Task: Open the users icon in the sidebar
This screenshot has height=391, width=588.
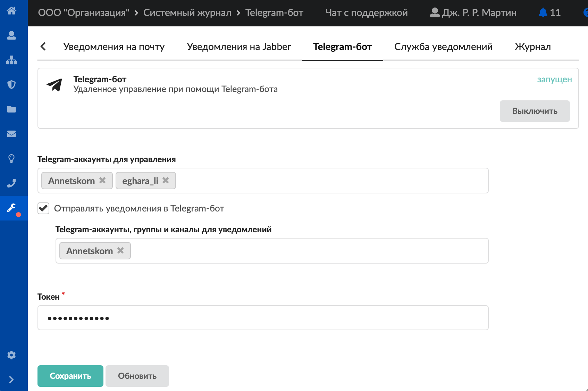Action: tap(11, 35)
